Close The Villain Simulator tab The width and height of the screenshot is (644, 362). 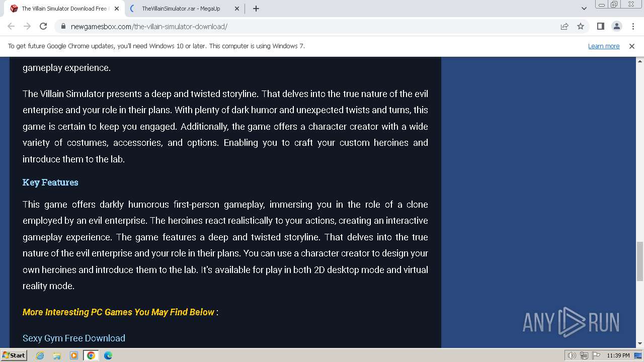[117, 9]
